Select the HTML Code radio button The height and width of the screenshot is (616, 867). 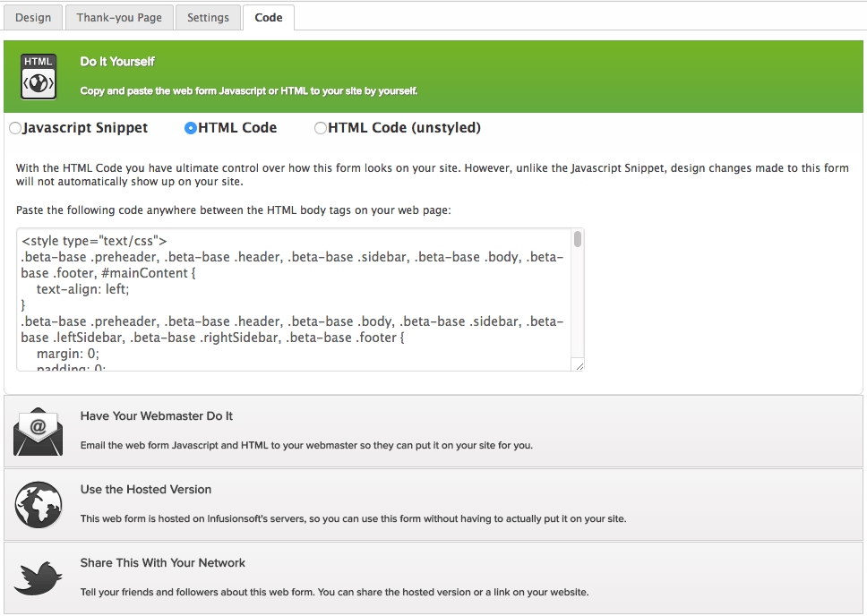coord(191,128)
